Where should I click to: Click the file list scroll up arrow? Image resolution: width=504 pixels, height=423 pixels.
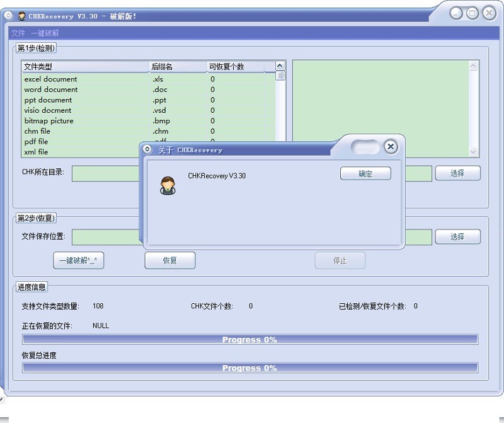tap(280, 66)
